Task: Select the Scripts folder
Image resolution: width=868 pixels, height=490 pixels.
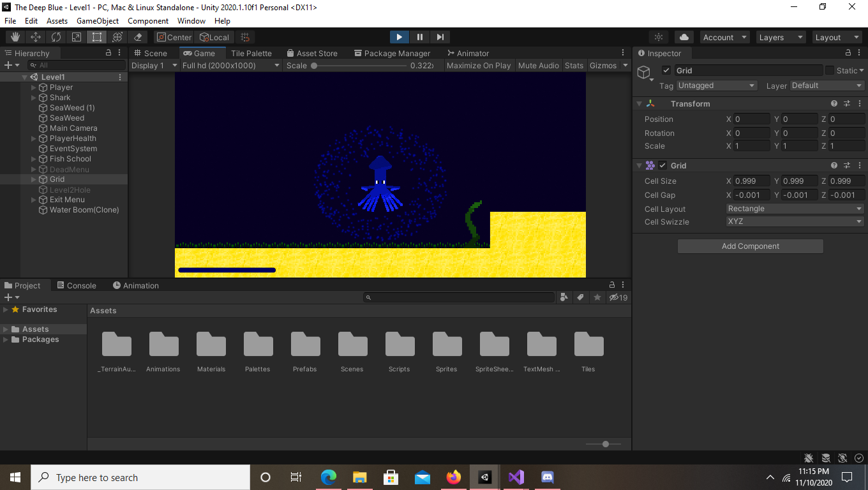Action: 400,352
